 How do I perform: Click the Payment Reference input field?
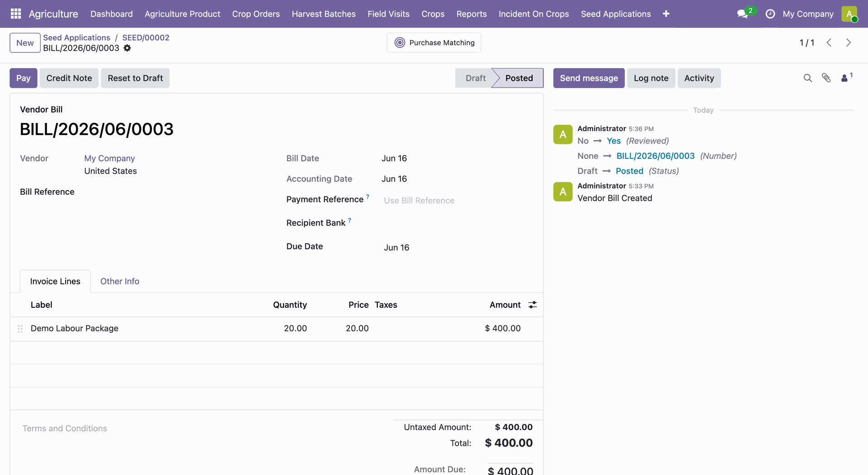pos(457,200)
